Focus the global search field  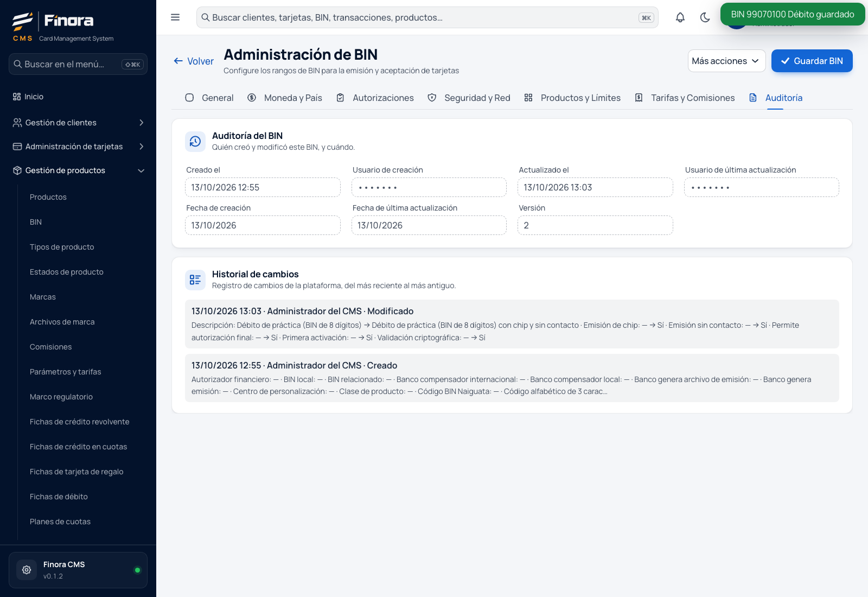point(427,17)
